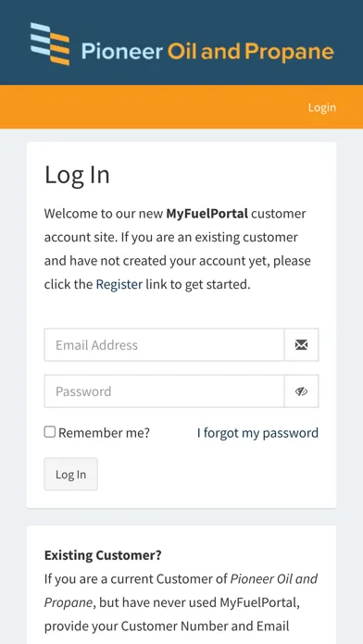Toggle password visibility with the eye icon
Screen dimensions: 363x644
tap(301, 391)
